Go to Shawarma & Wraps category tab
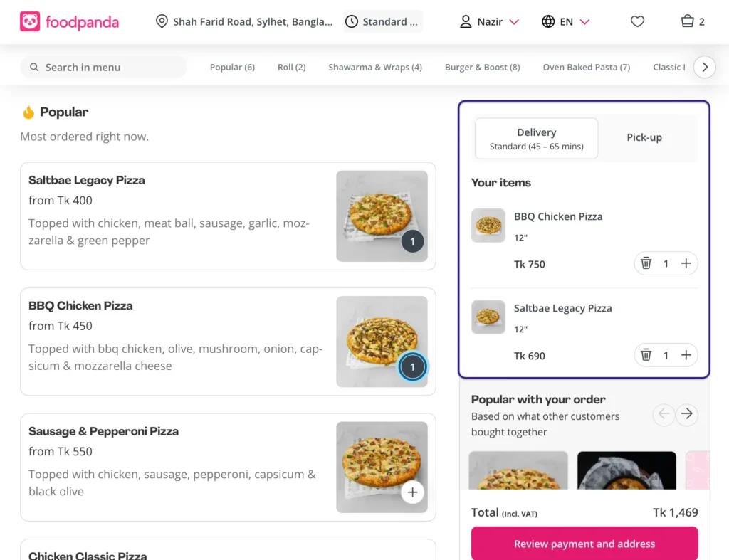Viewport: 729px width, 560px height. tap(374, 68)
